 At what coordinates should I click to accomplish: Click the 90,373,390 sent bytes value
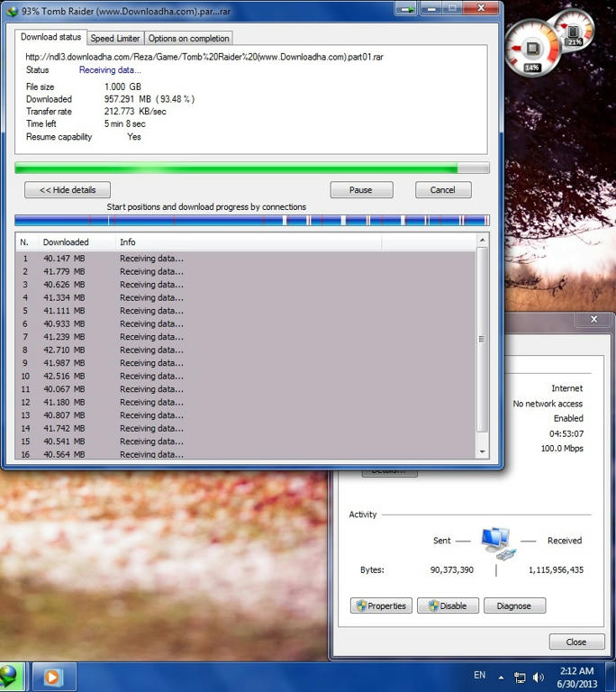tap(452, 569)
